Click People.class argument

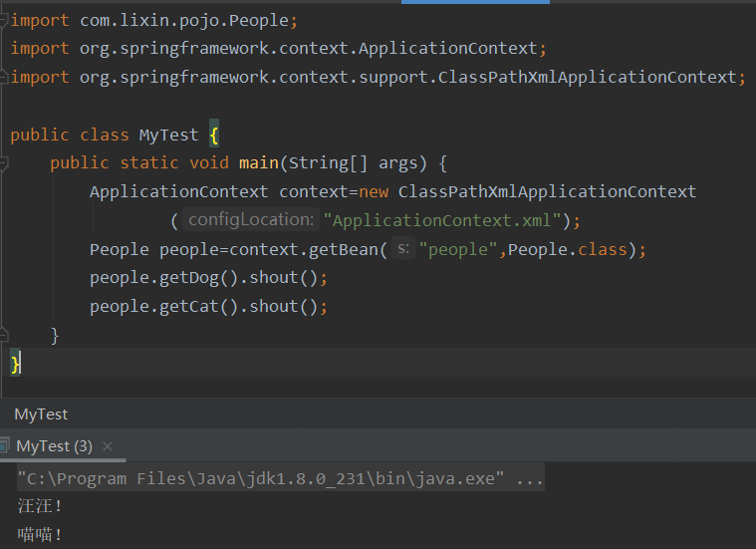[x=568, y=249]
